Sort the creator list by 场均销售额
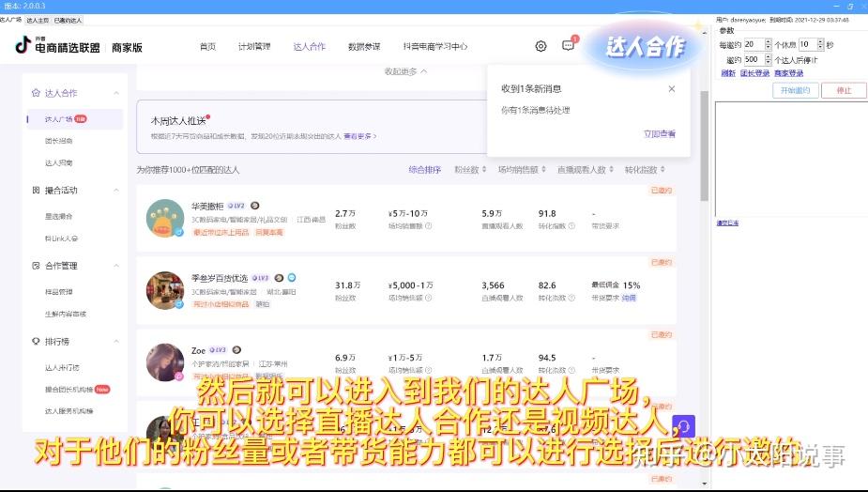The width and height of the screenshot is (868, 492). coord(522,170)
